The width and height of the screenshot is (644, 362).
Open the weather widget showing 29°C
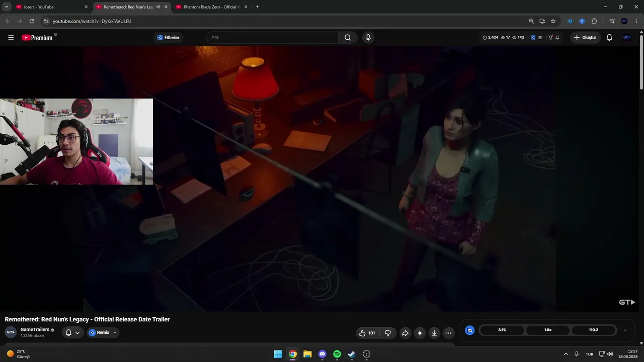point(19,354)
